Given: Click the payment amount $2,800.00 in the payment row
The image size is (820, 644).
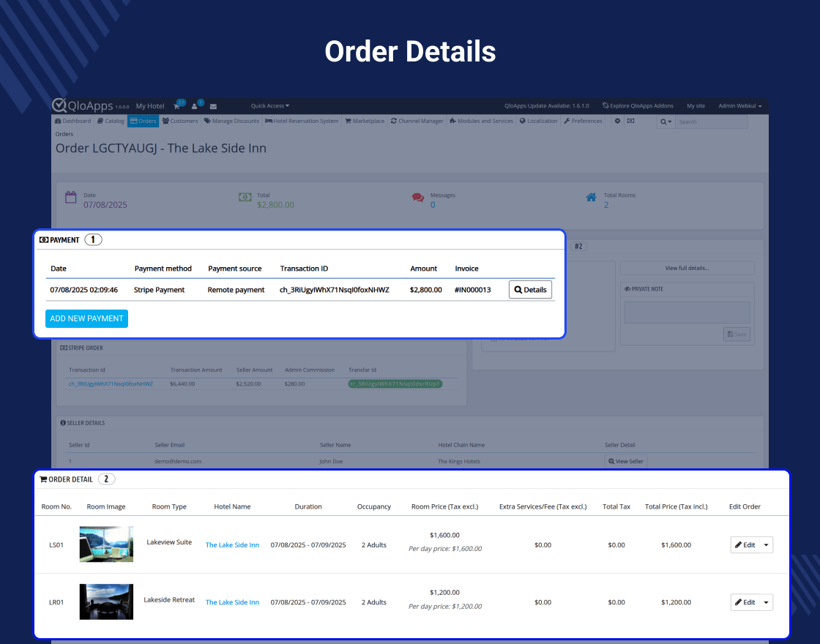Looking at the screenshot, I should (x=425, y=290).
